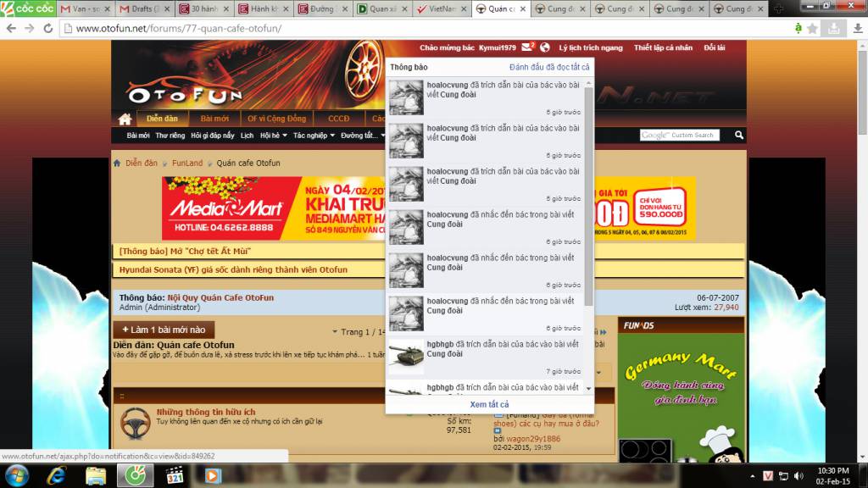Click Bài mới in the sub-menu bar
Viewport: 868px width, 488px height.
(138, 136)
